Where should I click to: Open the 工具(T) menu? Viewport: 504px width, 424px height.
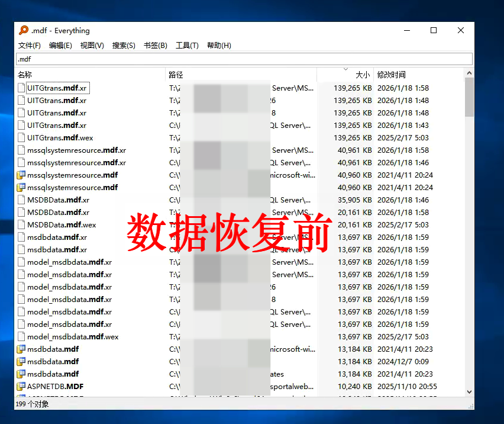point(187,46)
